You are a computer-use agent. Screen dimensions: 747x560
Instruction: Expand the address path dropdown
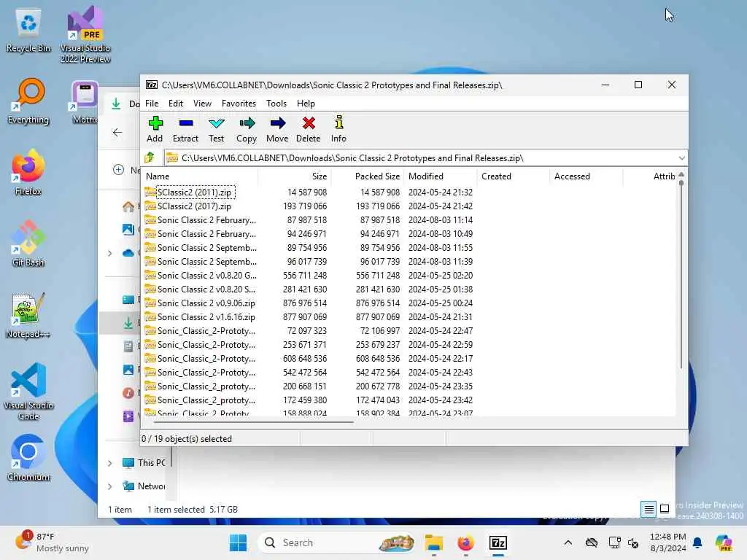pos(682,158)
